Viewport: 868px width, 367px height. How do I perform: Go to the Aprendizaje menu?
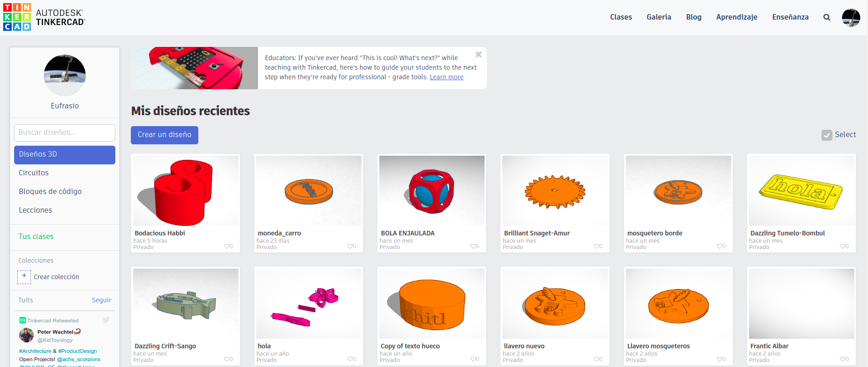click(736, 17)
